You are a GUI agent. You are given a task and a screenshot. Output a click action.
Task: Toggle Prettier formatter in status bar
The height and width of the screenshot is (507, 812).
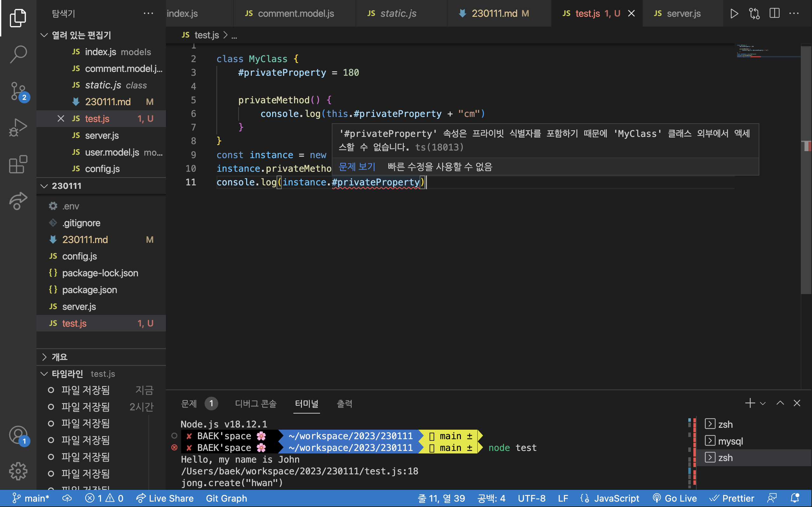[x=732, y=498]
